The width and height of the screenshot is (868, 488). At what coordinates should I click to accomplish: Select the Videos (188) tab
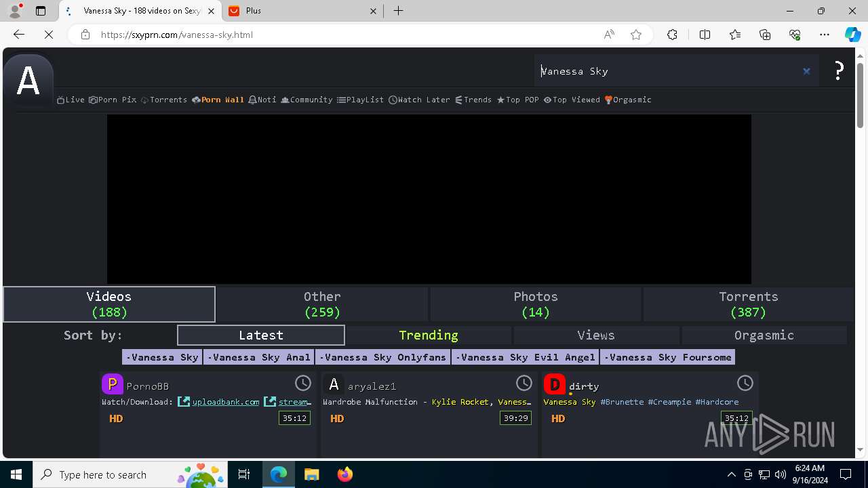[x=109, y=304]
